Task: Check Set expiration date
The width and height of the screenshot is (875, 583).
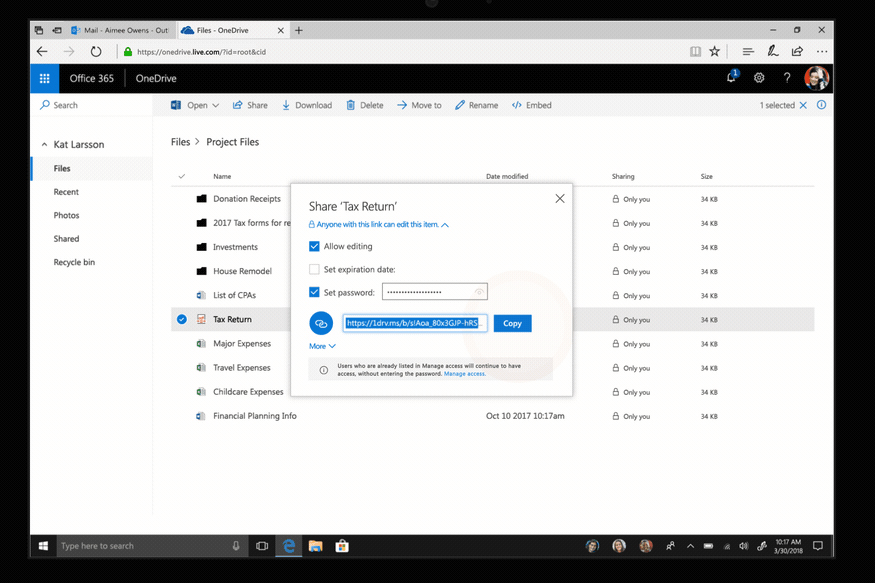Action: click(314, 269)
